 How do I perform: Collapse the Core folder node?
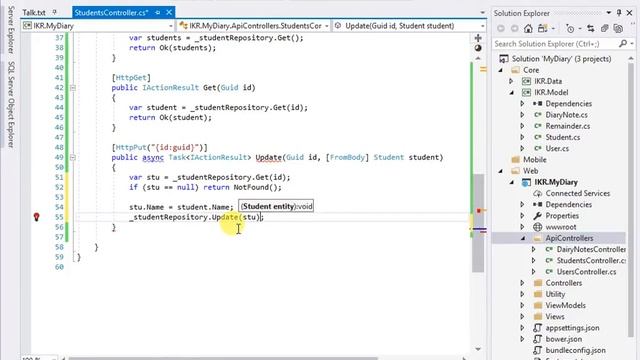click(x=501, y=70)
